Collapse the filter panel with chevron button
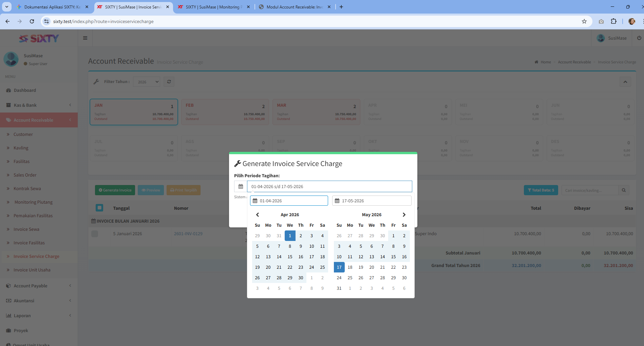This screenshot has width=644, height=346. tap(625, 82)
